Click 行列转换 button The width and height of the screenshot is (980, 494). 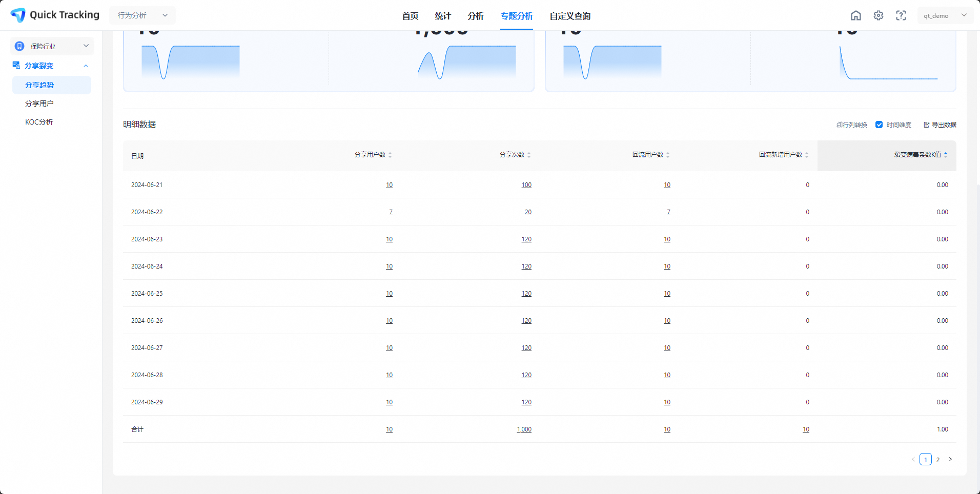[852, 125]
